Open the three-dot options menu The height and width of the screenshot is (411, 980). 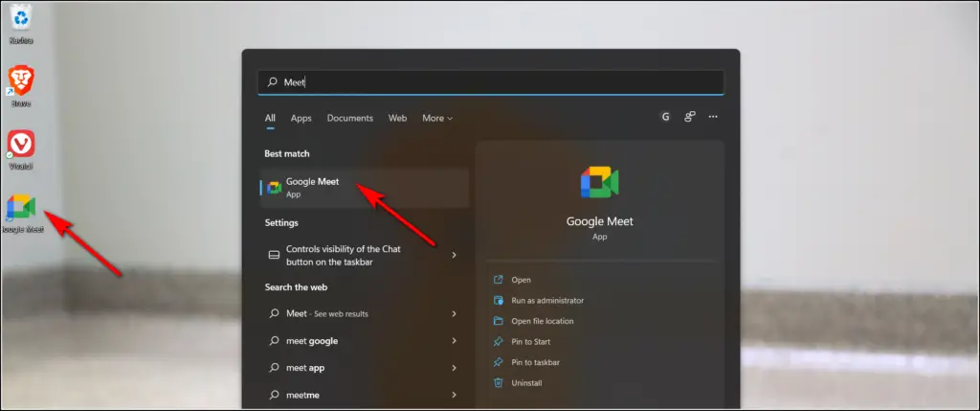tap(713, 117)
